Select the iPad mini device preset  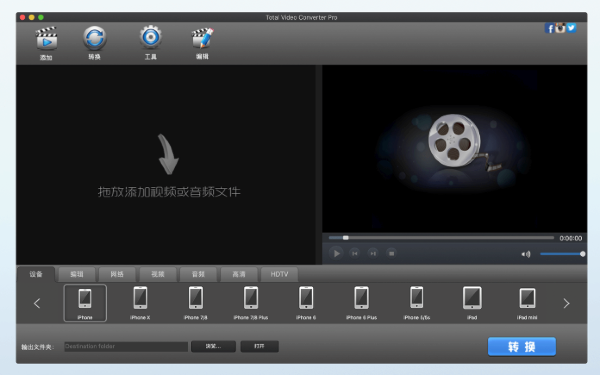527,303
